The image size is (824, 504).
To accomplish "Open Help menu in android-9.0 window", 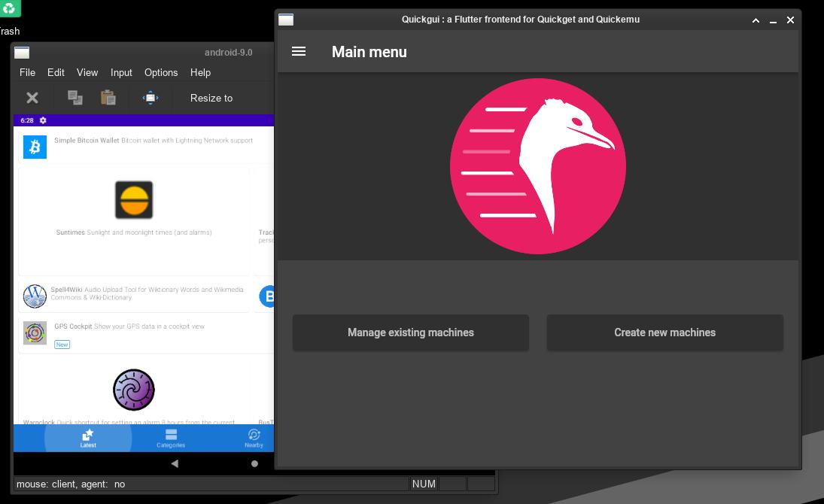I will point(200,72).
